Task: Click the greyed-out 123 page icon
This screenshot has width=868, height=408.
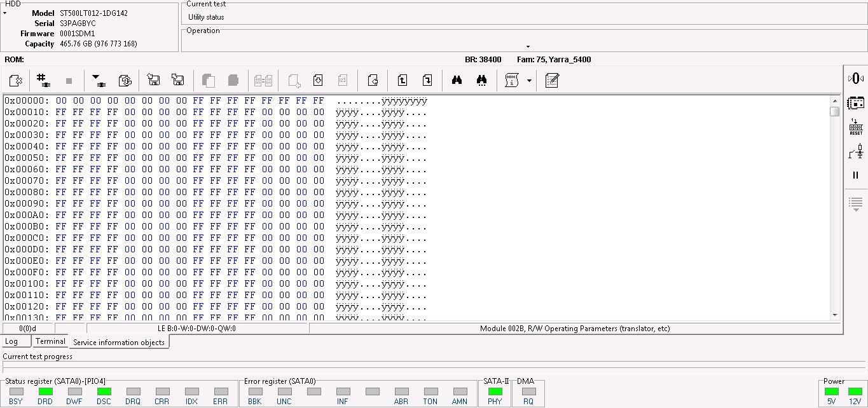Action: pyautogui.click(x=343, y=81)
